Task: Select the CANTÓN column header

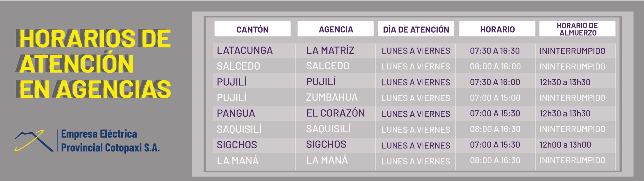Action: (252, 29)
